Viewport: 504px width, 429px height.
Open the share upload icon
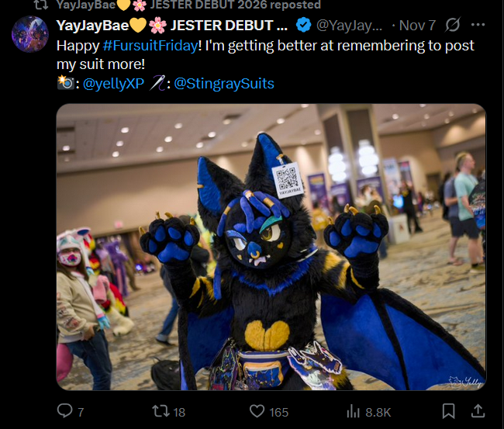pyautogui.click(x=478, y=410)
